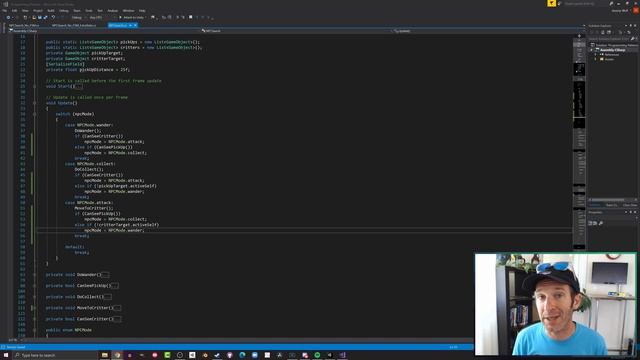
Task: Click the Save All toolbar icon
Action: click(45, 18)
